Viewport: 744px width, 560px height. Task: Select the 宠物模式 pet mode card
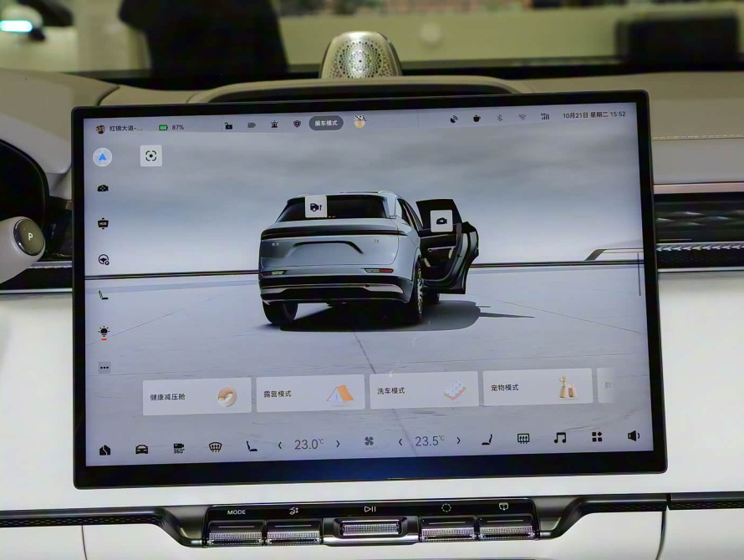[537, 388]
